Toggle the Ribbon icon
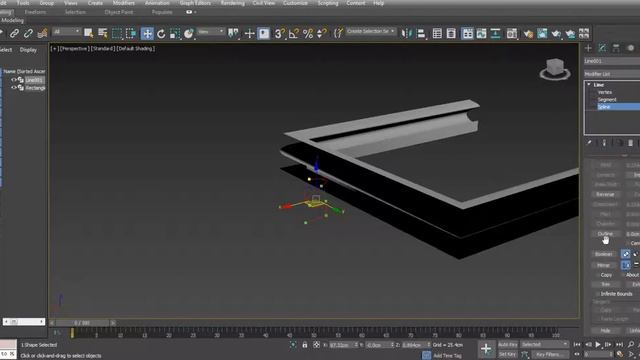 (468, 33)
